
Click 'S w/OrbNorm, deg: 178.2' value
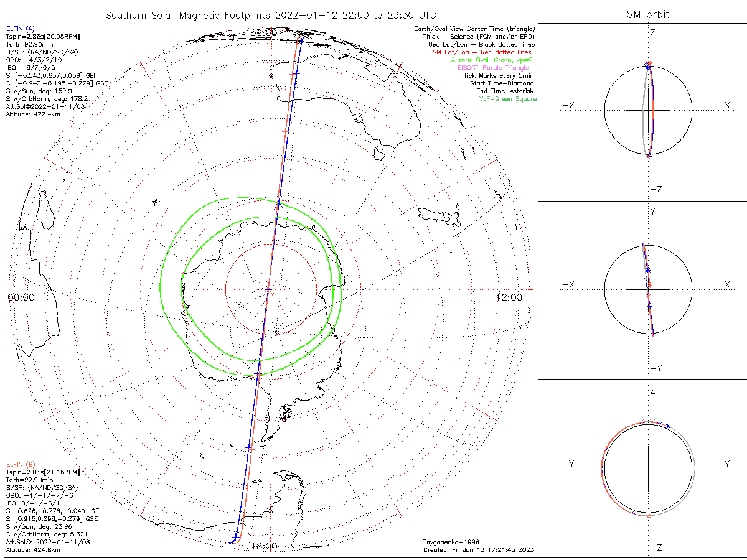(47, 99)
